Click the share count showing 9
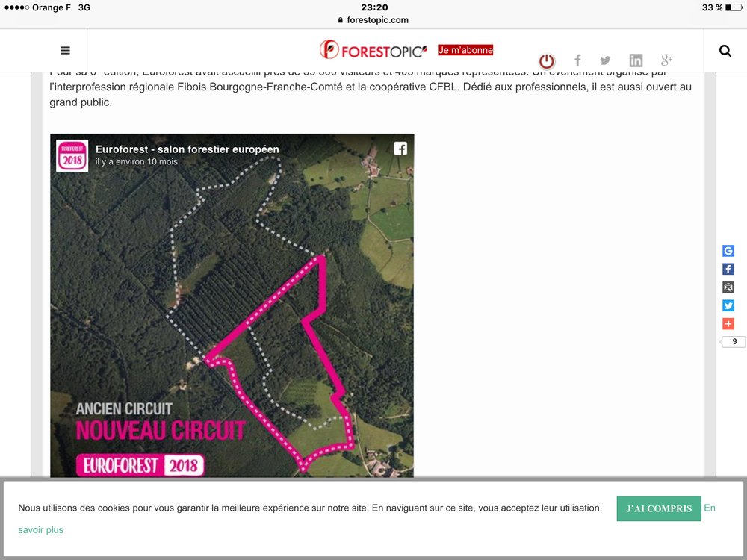747x560 pixels. [x=734, y=341]
